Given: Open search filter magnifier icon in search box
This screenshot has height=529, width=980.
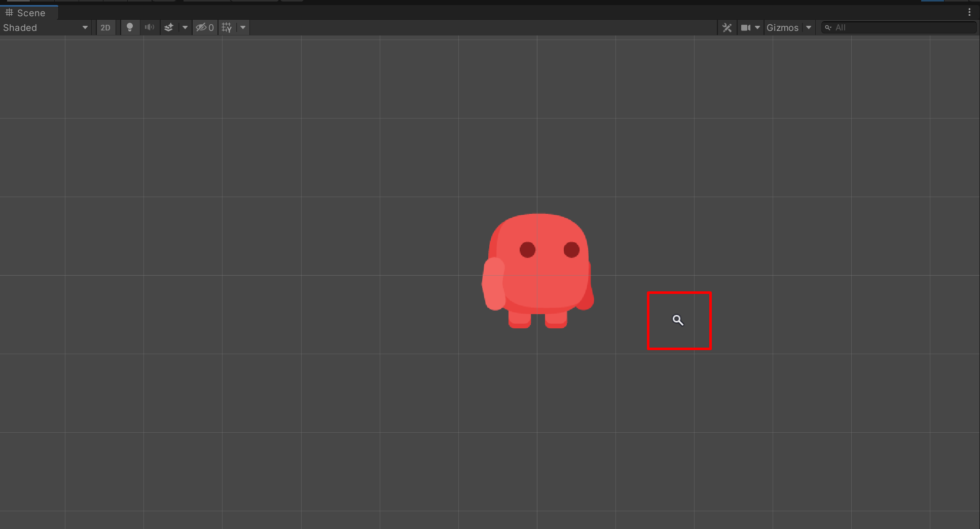Looking at the screenshot, I should point(828,27).
